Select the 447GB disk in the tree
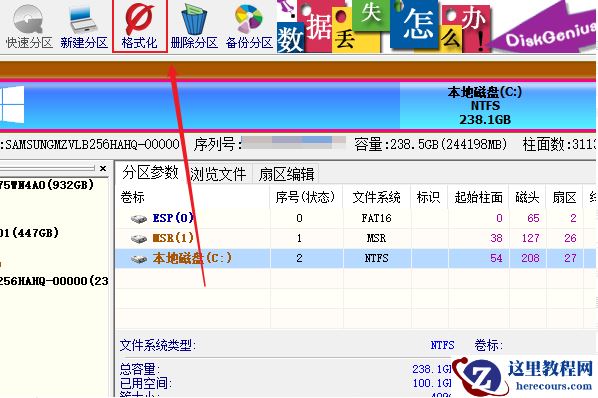Viewport: 598px width, 398px height. coord(29,233)
